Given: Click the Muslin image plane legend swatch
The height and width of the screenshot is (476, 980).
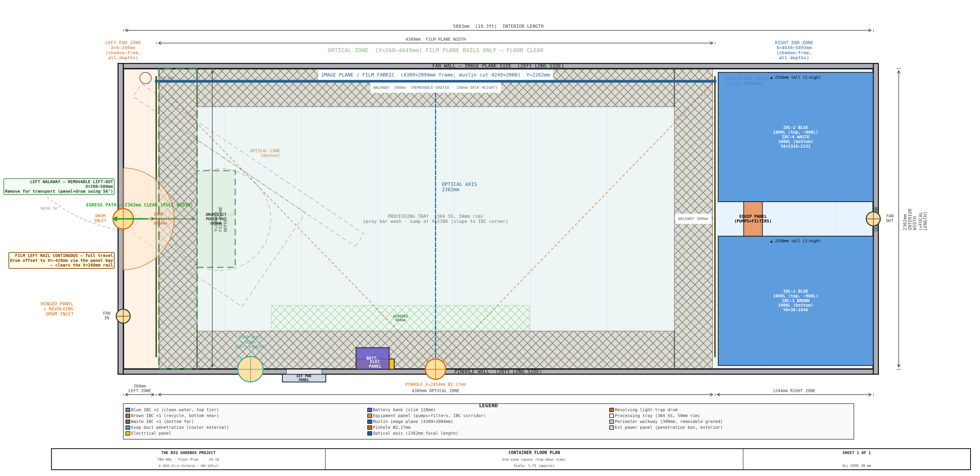Looking at the screenshot, I should pos(369,422).
